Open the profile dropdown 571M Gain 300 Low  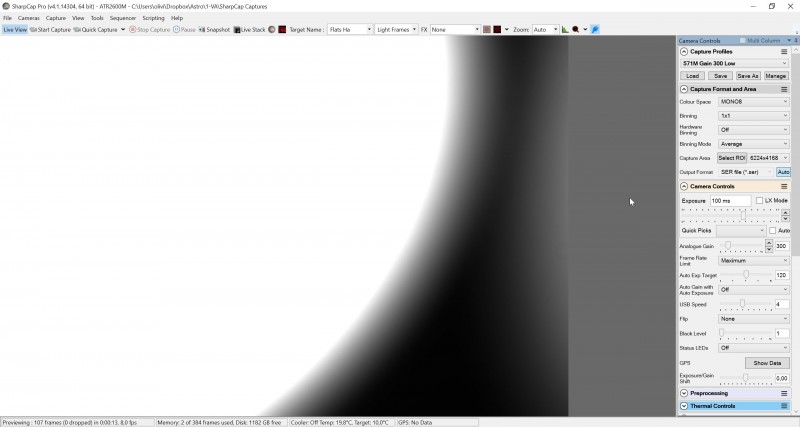[x=735, y=63]
